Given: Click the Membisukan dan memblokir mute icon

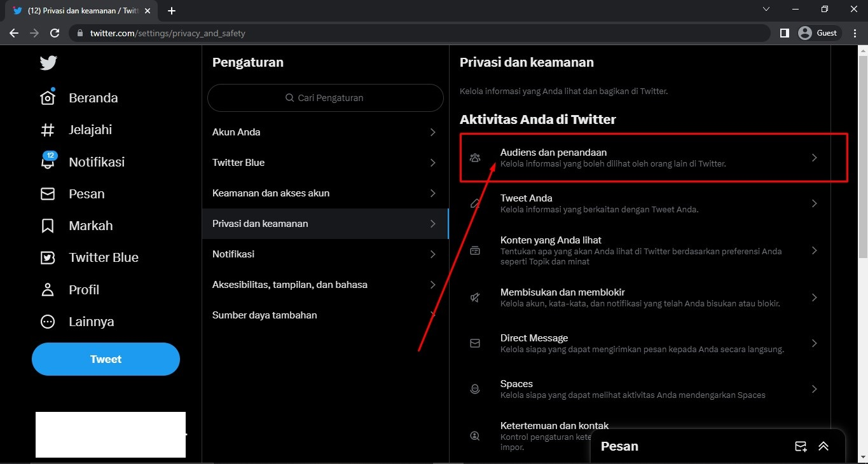Looking at the screenshot, I should click(x=475, y=297).
